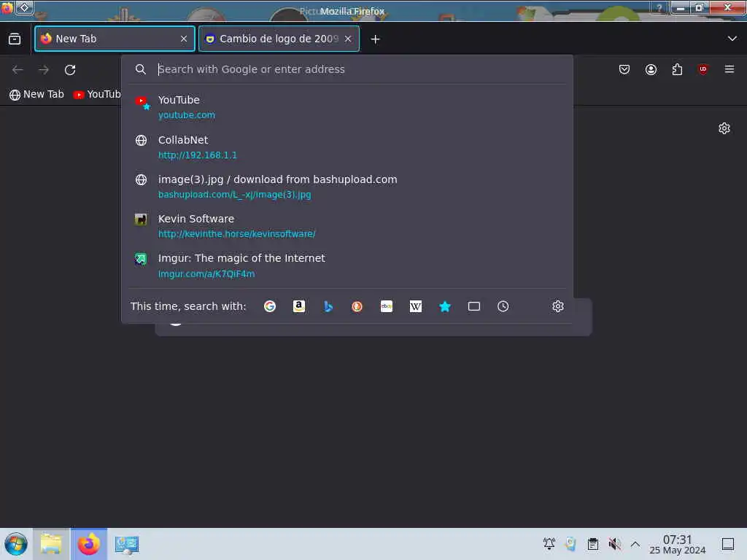Open the YouTube bookmark in the bookmarks bar
Viewport: 747px width, 560px height.
97,94
